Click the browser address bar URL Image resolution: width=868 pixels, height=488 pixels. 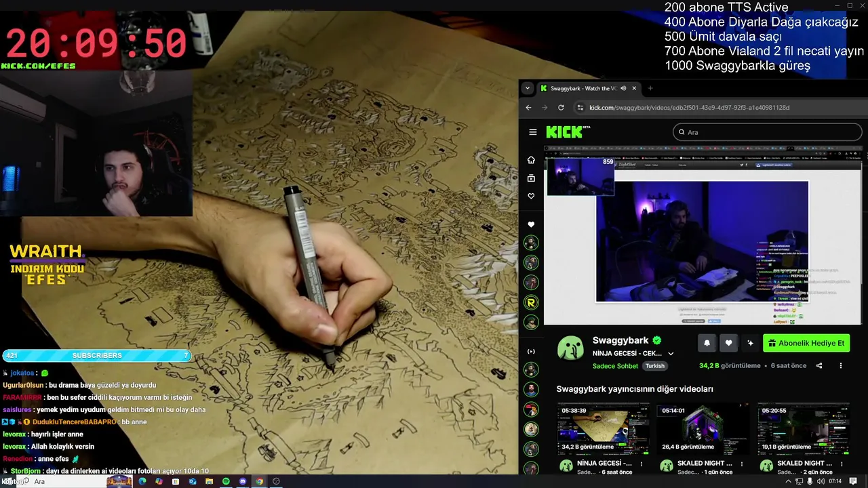point(689,107)
